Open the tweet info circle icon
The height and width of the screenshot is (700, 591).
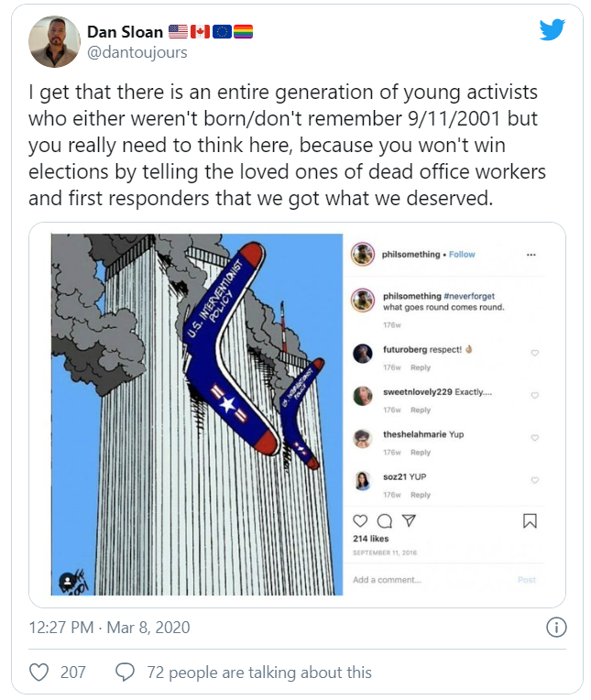(555, 628)
